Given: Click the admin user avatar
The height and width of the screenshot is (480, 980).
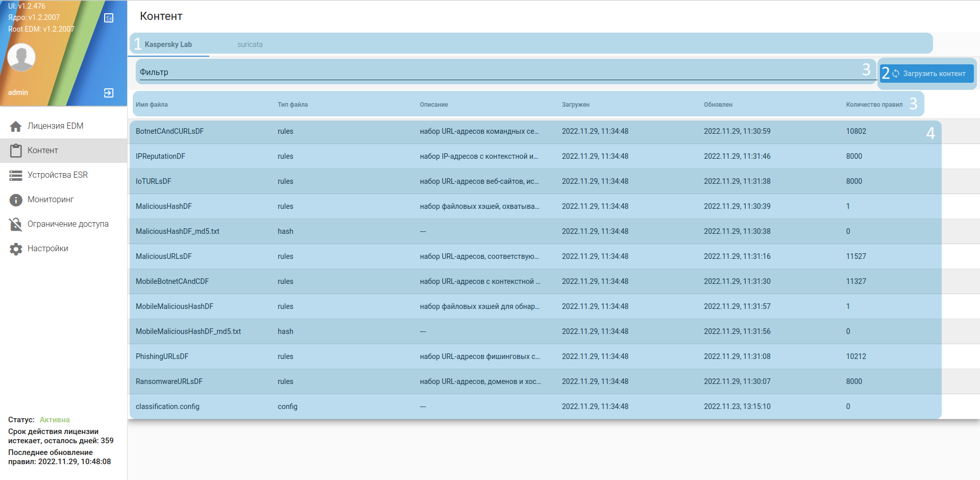Looking at the screenshot, I should [21, 57].
